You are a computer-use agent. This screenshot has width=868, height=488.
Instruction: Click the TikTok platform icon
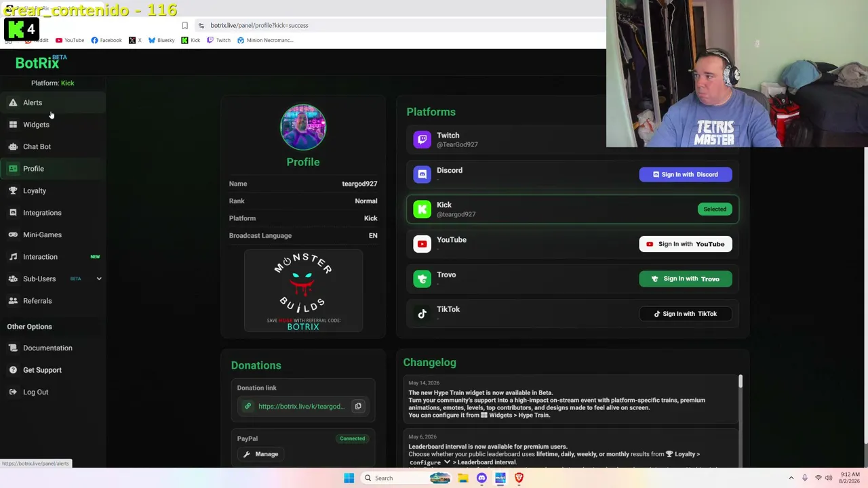tap(422, 314)
